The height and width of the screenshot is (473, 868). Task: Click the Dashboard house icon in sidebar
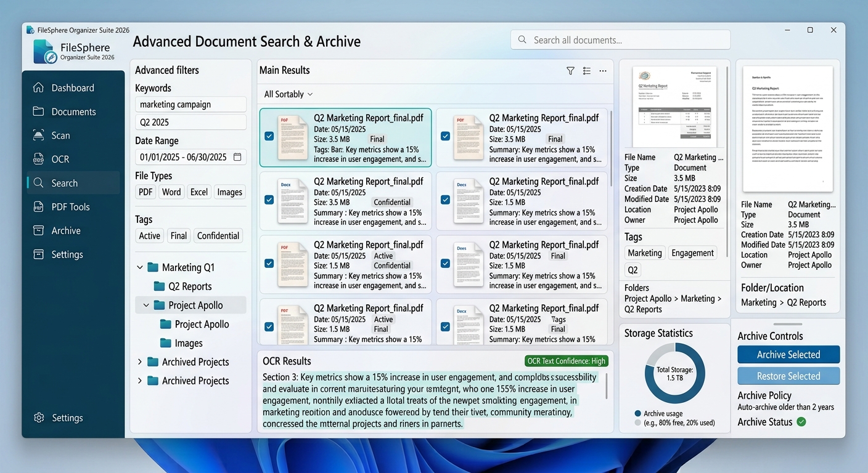click(39, 88)
